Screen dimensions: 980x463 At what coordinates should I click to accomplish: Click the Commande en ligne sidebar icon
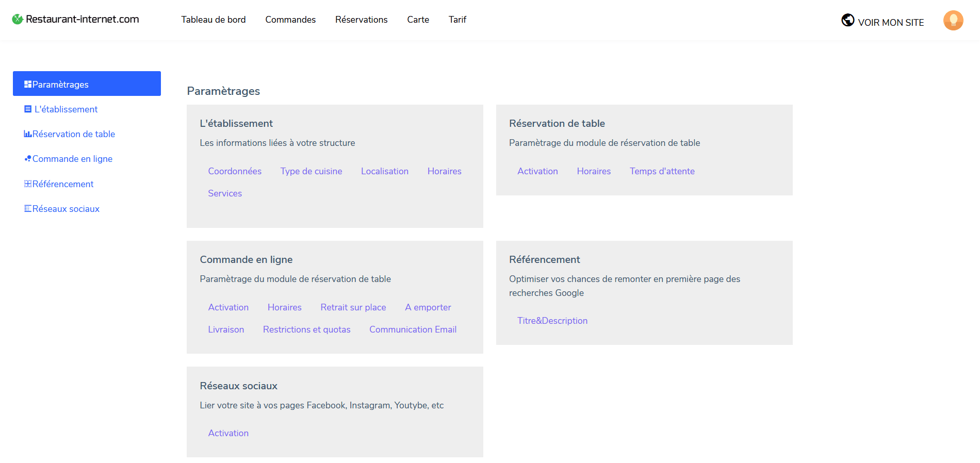pos(28,159)
